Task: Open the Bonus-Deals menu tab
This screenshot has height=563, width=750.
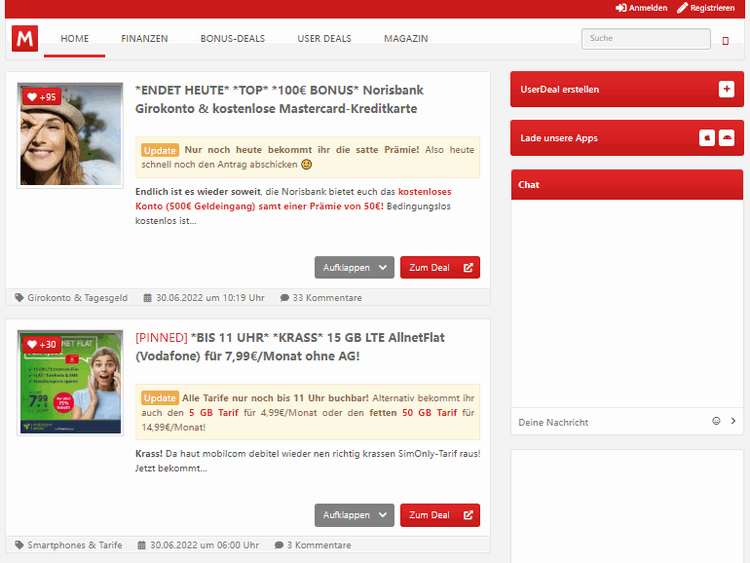Action: [x=232, y=39]
